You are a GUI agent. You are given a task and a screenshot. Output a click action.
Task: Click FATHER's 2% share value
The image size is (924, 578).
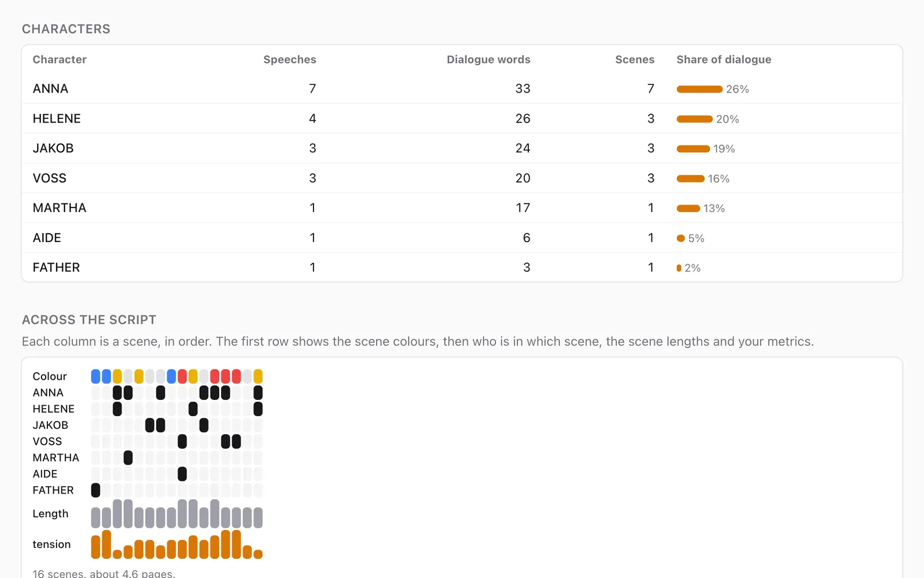[x=693, y=268]
